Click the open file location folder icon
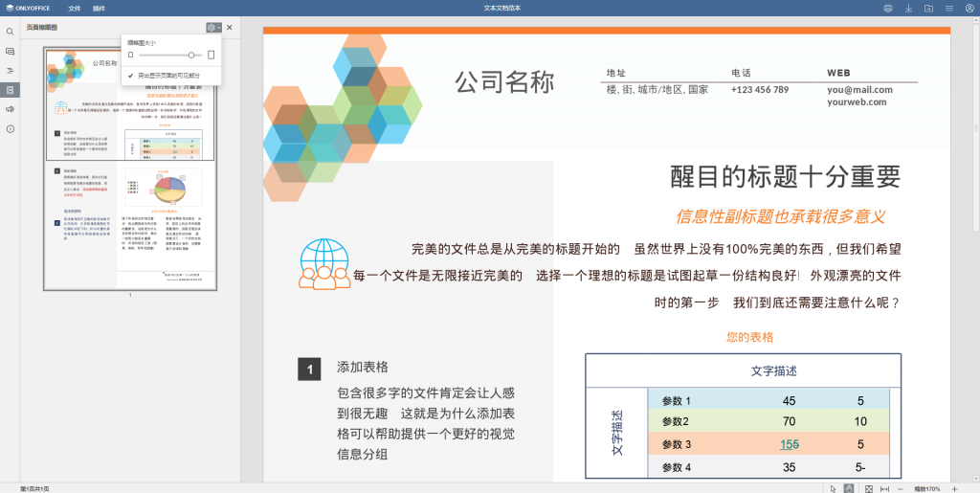 pos(928,8)
